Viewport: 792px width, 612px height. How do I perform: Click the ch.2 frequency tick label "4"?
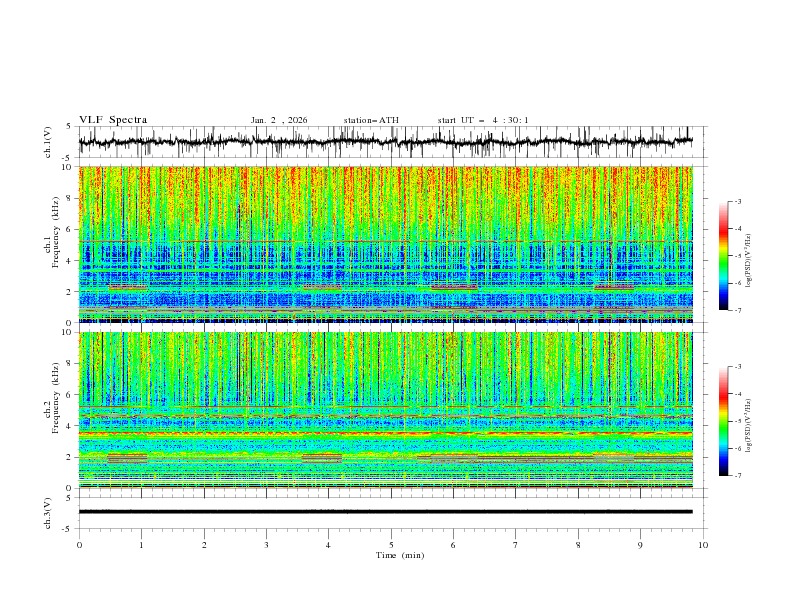pos(71,426)
